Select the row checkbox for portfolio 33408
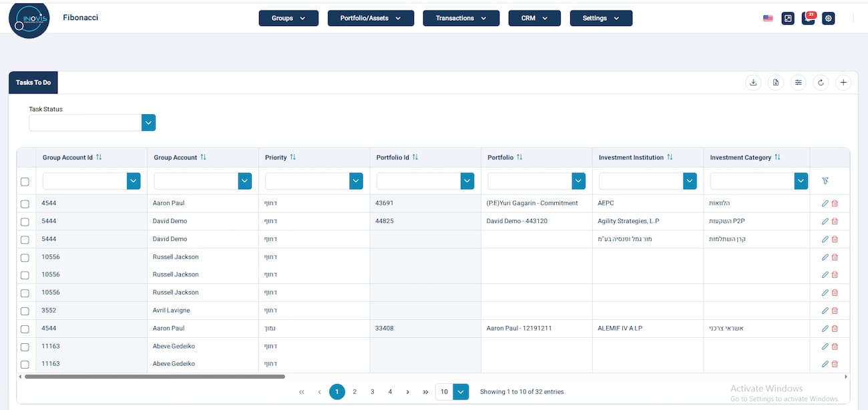Viewport: 868px width, 410px height. tap(25, 329)
